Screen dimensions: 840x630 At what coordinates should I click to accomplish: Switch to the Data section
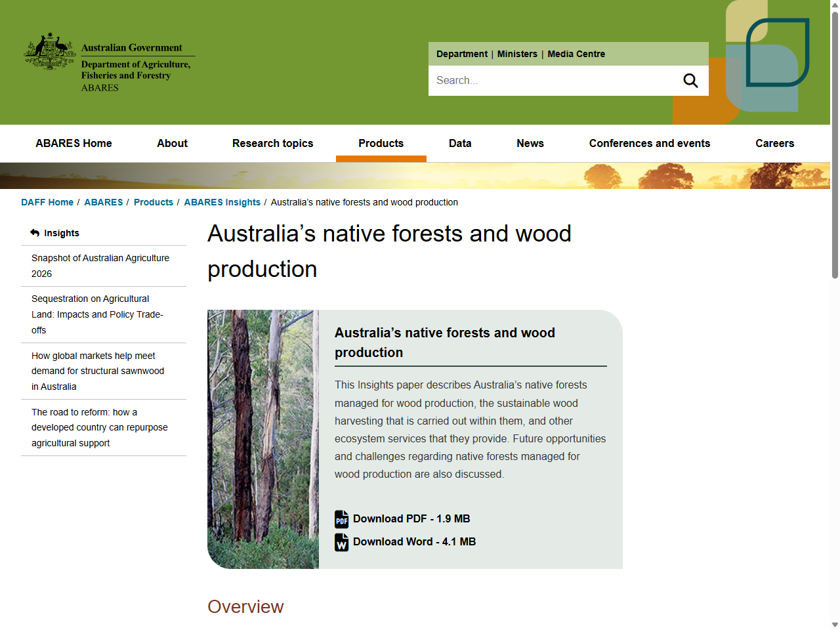click(x=460, y=143)
